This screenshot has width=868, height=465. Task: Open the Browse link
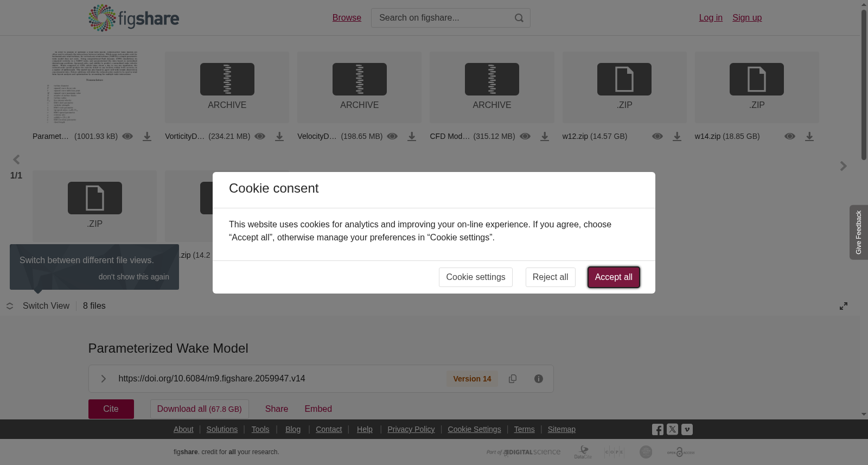347,18
